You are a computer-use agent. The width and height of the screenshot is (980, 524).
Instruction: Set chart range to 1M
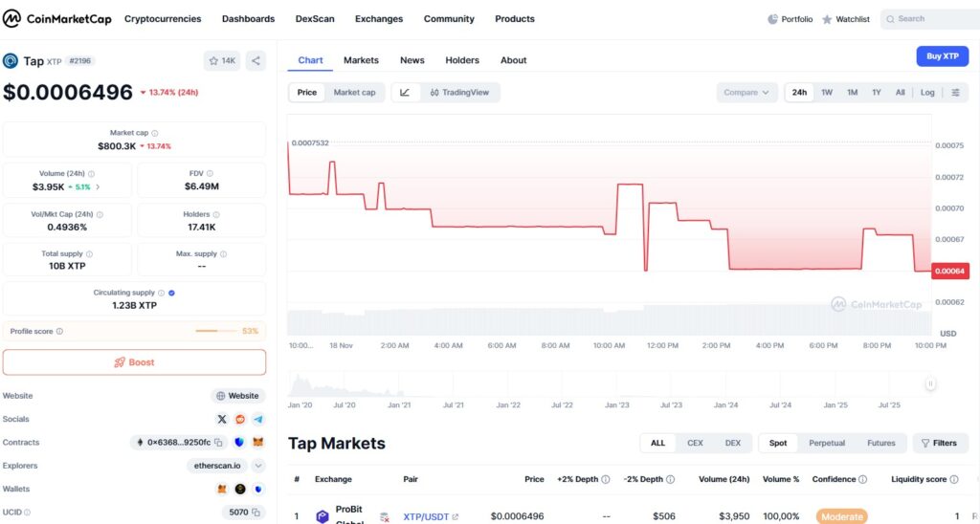tap(853, 93)
